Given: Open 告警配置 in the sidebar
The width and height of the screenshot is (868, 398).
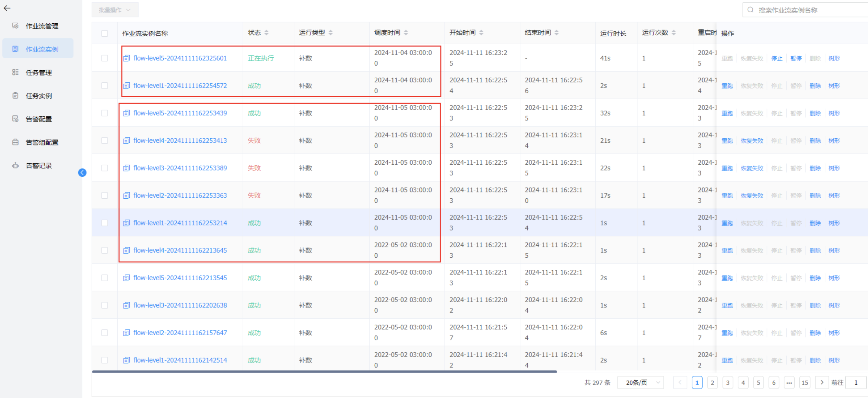Looking at the screenshot, I should [38, 119].
